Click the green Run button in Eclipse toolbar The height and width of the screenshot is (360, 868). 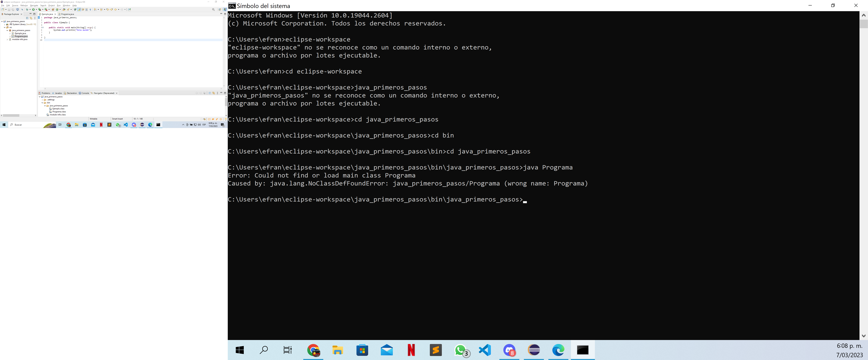pos(33,9)
